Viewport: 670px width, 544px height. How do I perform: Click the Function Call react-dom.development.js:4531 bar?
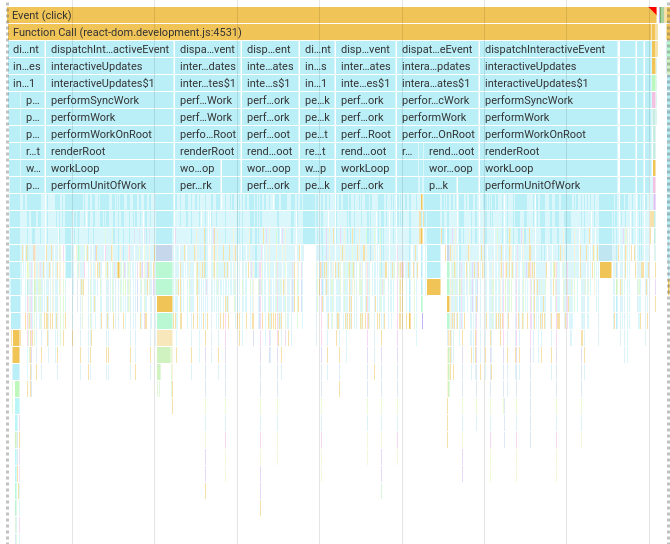pos(332,32)
